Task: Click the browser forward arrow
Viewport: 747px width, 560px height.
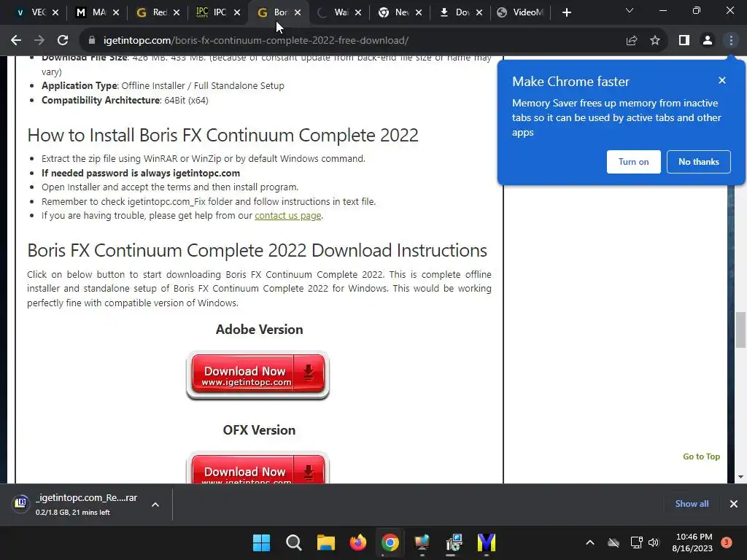Action: pyautogui.click(x=39, y=41)
